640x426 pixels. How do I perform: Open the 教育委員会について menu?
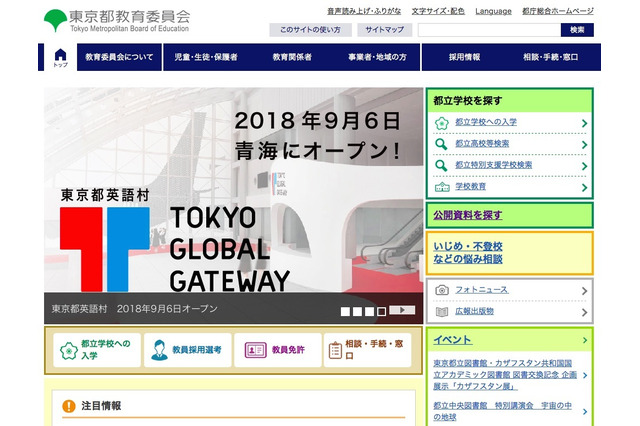119,57
